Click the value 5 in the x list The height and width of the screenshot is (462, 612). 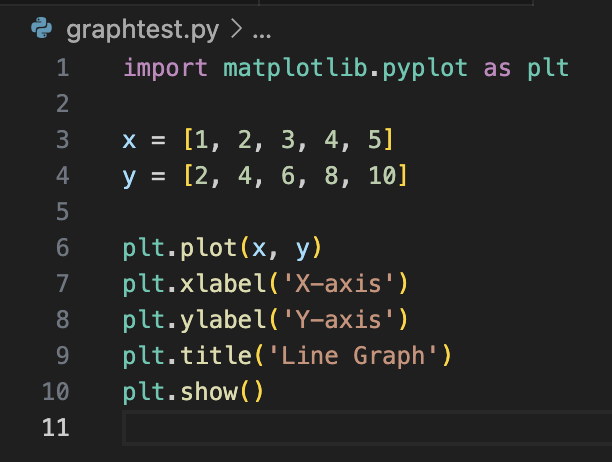[x=375, y=140]
